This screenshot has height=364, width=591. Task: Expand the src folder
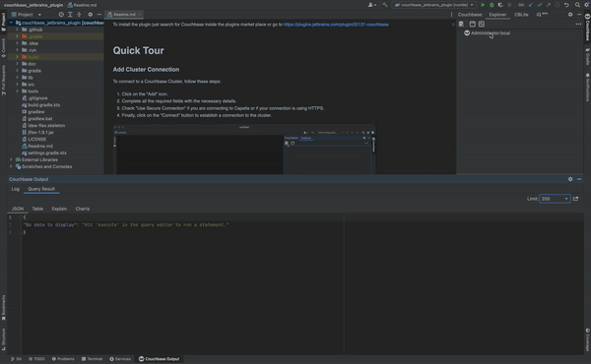click(17, 85)
